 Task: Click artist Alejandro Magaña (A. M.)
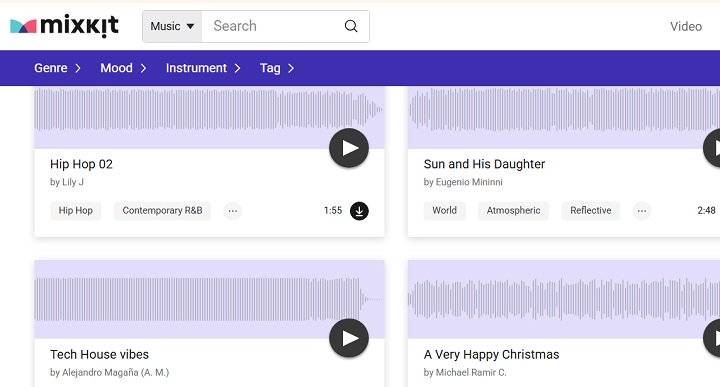tap(115, 372)
